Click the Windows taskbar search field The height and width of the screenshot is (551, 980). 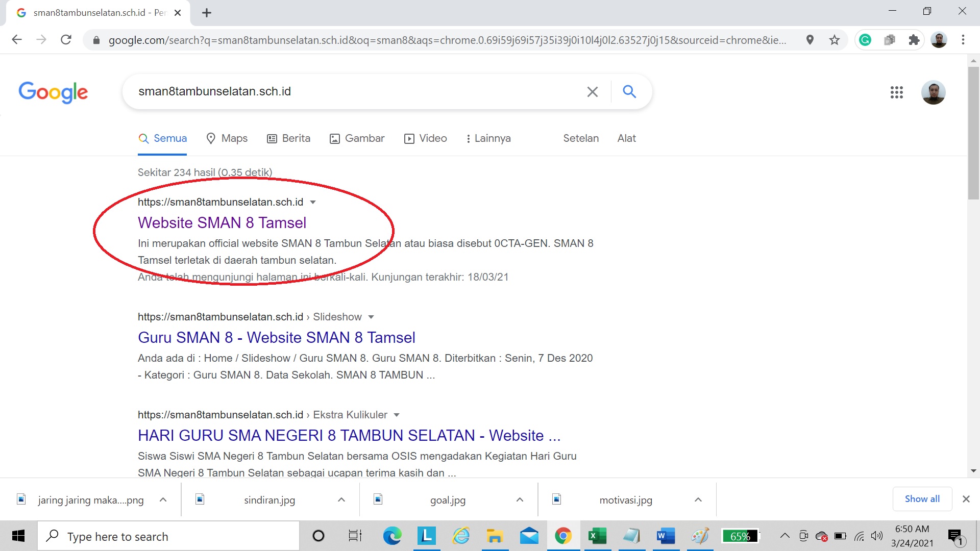click(x=168, y=537)
